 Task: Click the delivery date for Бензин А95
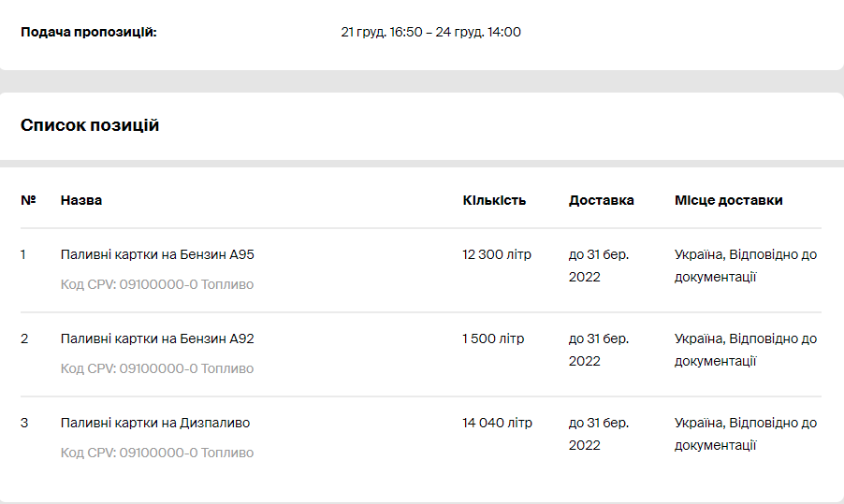pos(599,266)
